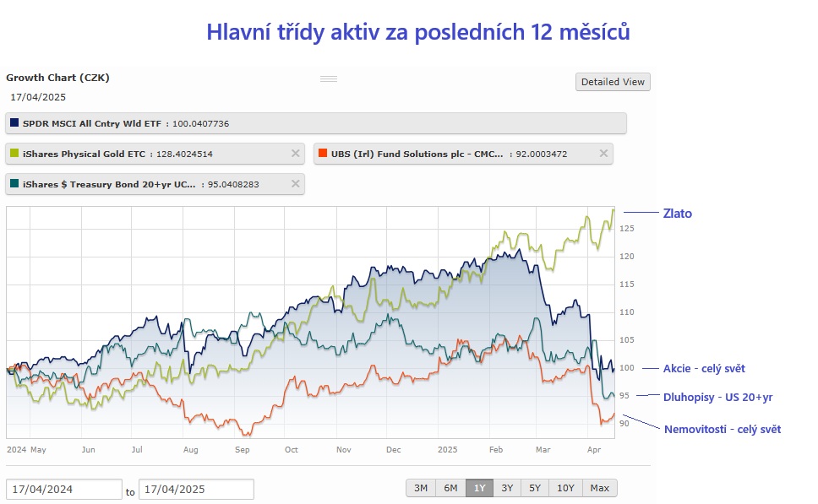Switch chart range to 3M
Screen dimensions: 818x504
point(421,488)
